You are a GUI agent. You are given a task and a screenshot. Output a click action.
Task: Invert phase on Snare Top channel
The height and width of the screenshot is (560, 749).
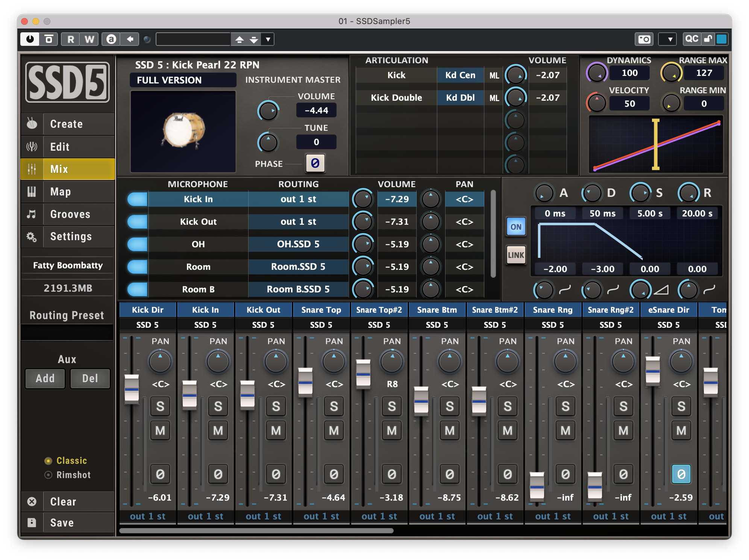click(x=334, y=474)
